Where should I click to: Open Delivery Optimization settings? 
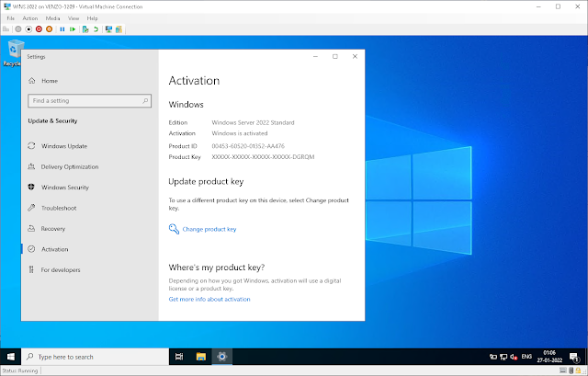coord(90,166)
